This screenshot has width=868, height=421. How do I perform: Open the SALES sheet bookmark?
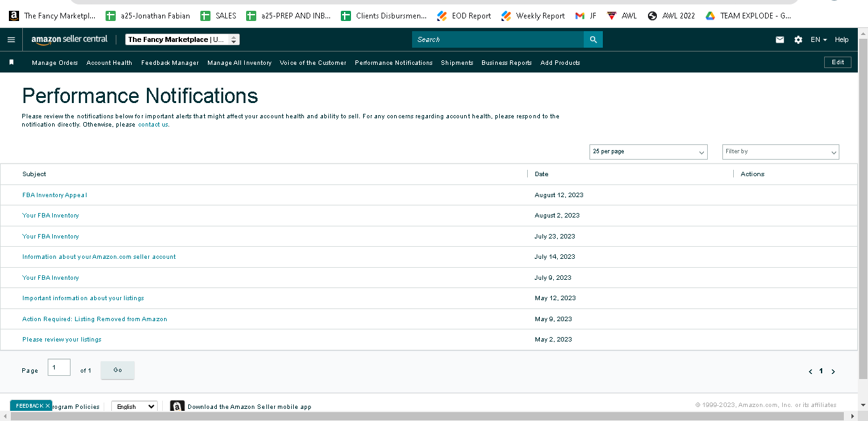pos(218,16)
